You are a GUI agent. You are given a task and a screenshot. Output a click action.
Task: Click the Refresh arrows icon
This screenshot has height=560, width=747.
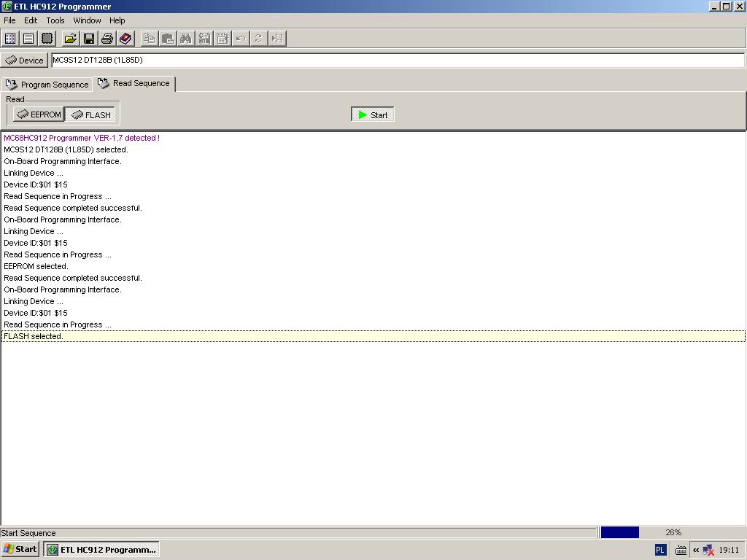click(259, 39)
